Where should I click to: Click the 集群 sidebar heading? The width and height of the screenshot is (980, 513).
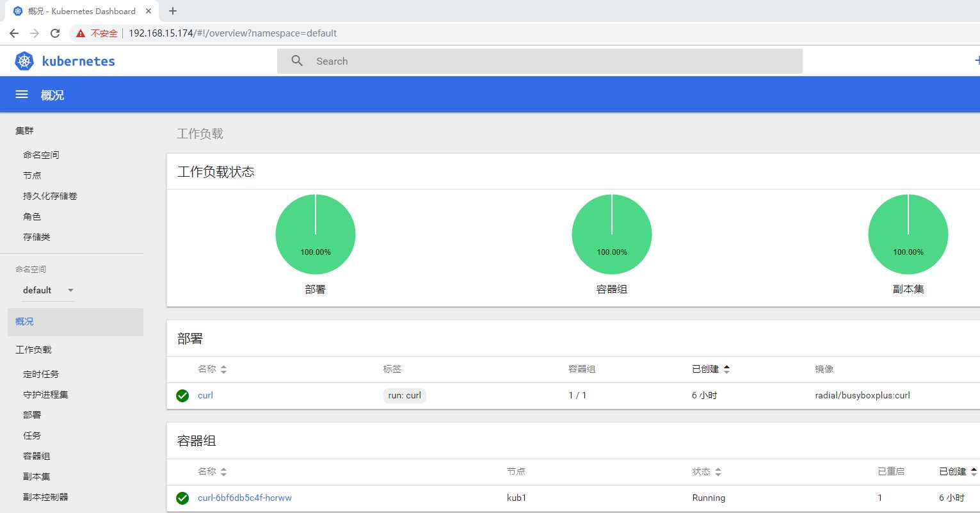click(24, 131)
